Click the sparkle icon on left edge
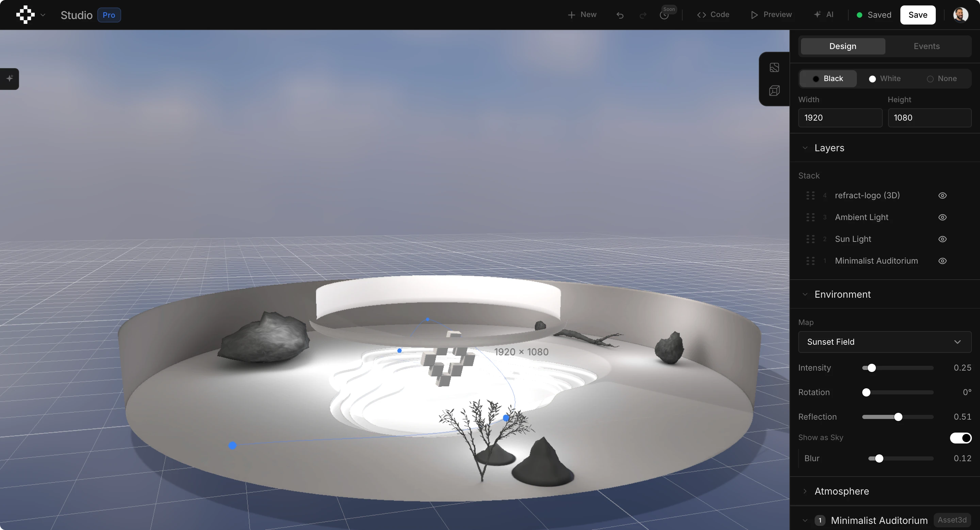980x530 pixels. point(10,78)
